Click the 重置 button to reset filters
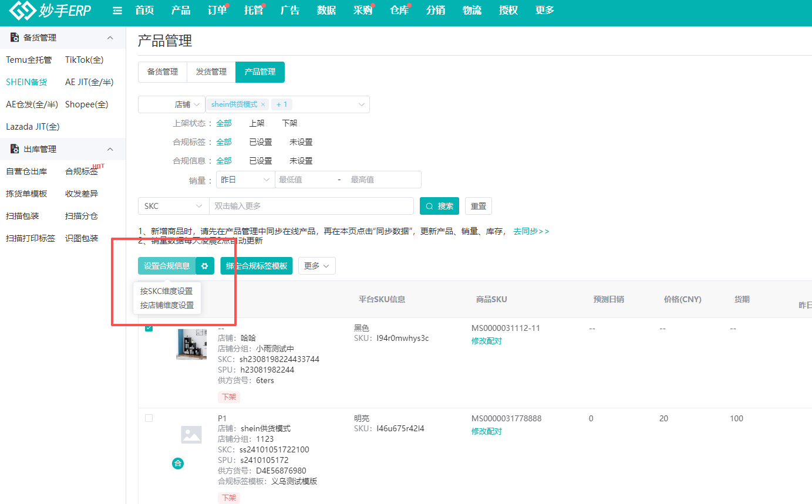 (478, 206)
